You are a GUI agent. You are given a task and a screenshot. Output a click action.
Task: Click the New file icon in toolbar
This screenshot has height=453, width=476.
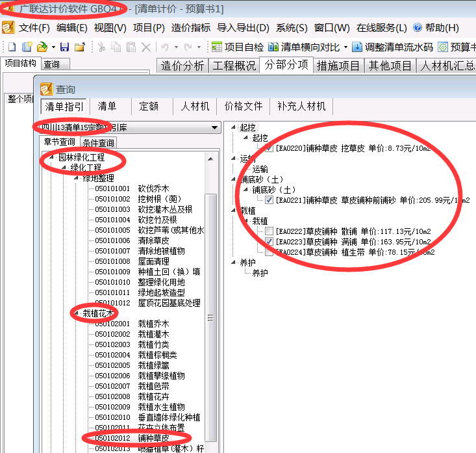(12, 47)
